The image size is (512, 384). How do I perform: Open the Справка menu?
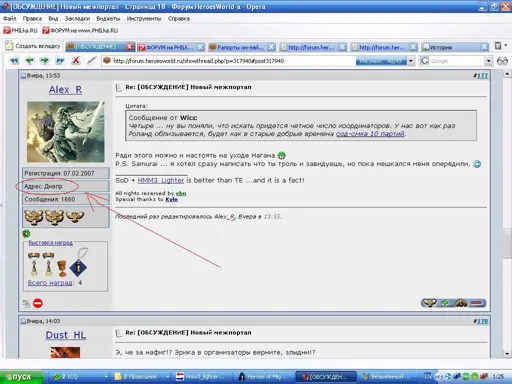pos(179,19)
